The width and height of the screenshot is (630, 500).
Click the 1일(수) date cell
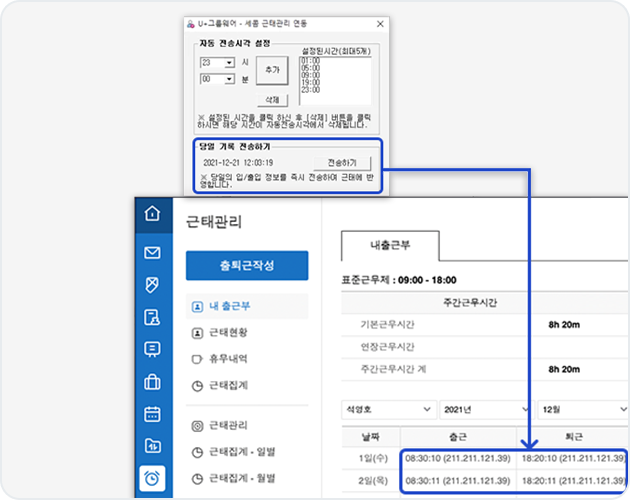[372, 458]
